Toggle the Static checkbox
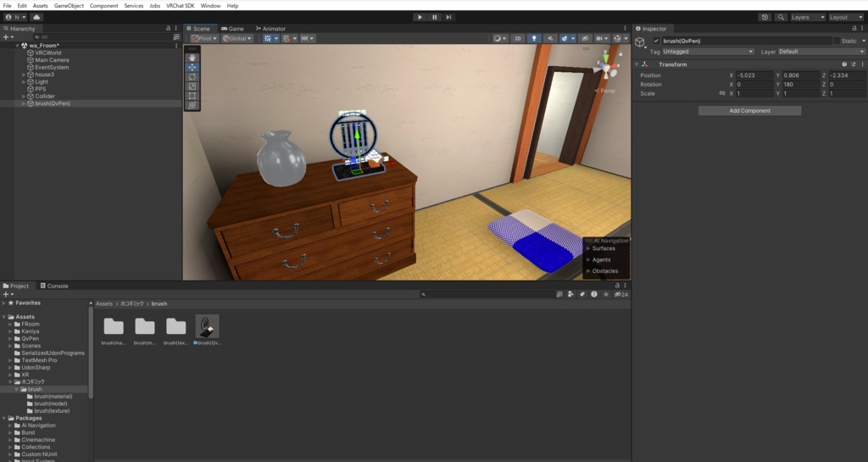Image resolution: width=868 pixels, height=462 pixels. tap(837, 41)
